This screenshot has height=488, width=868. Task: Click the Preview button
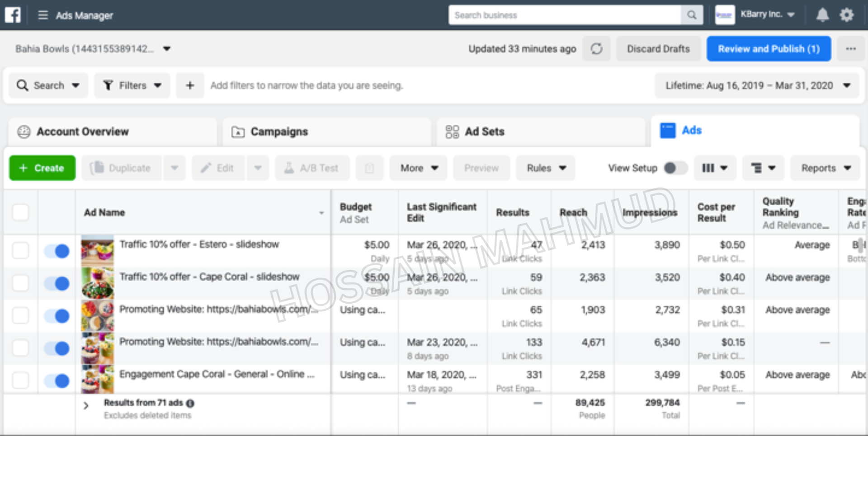(x=481, y=168)
